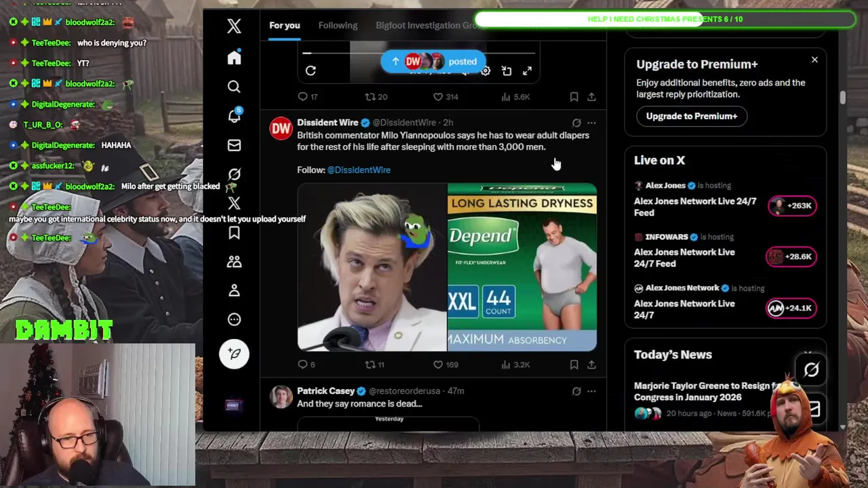Share the Dissident Wire post
Viewport: 868px width, 488px height.
[x=591, y=365]
